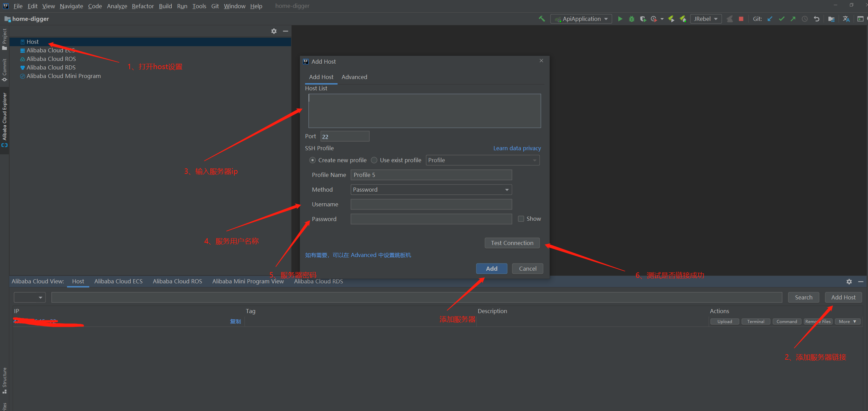Click into the Username input field
Viewport: 868px width, 411px height.
click(431, 204)
